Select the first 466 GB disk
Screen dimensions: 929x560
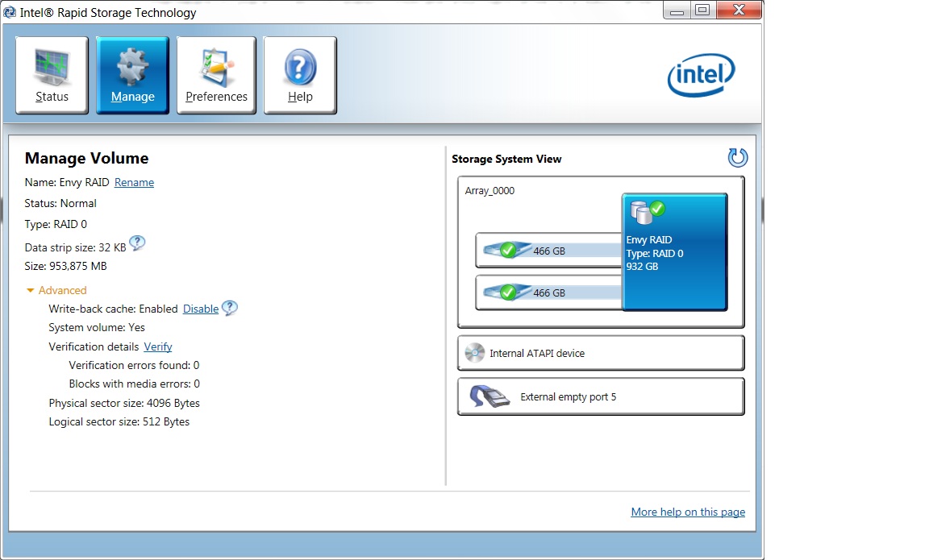pyautogui.click(x=548, y=251)
